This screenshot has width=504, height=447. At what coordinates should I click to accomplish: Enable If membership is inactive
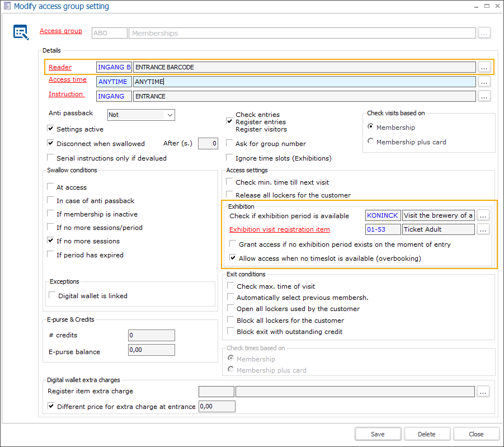tap(50, 214)
